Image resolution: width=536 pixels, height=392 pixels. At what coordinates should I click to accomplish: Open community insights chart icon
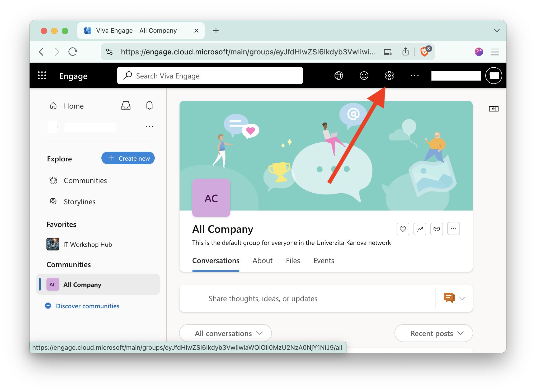pyautogui.click(x=420, y=229)
